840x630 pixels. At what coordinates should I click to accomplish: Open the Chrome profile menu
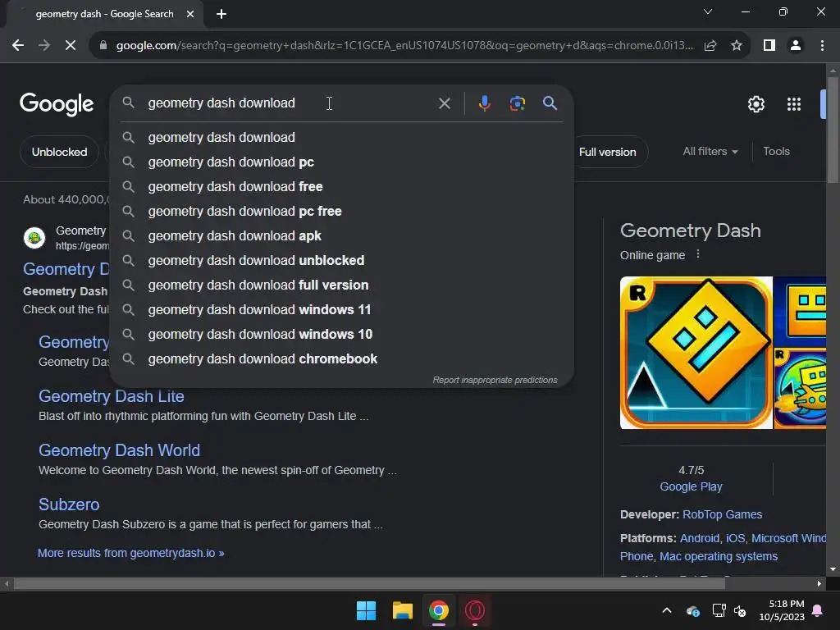796,46
